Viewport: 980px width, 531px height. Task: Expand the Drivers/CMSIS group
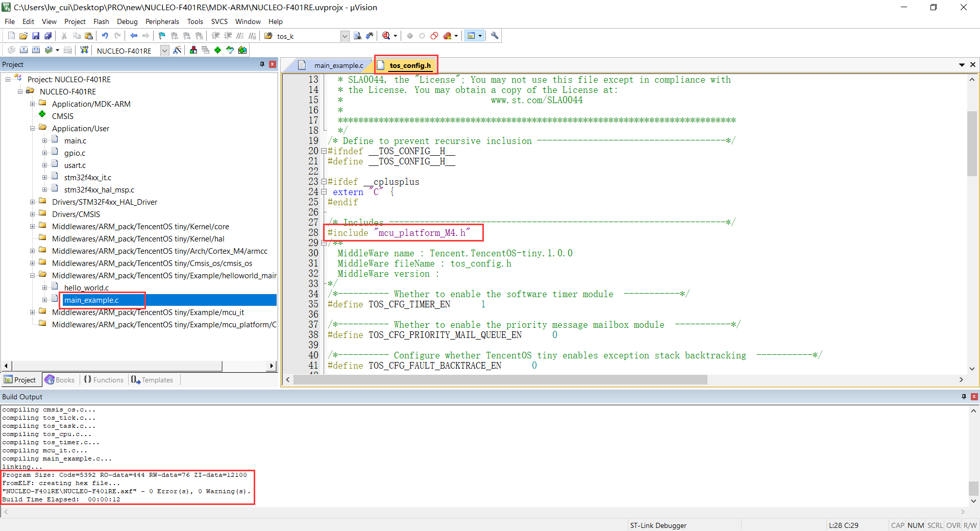tap(33, 214)
